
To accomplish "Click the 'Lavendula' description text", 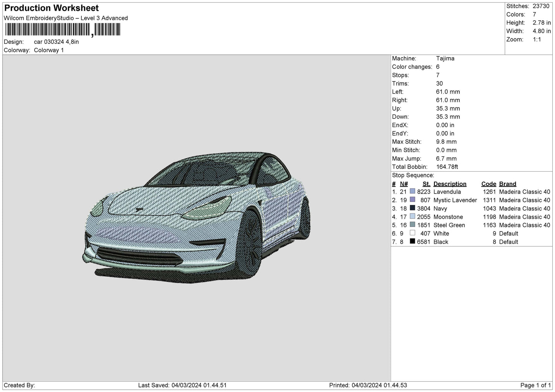I will coord(447,192).
